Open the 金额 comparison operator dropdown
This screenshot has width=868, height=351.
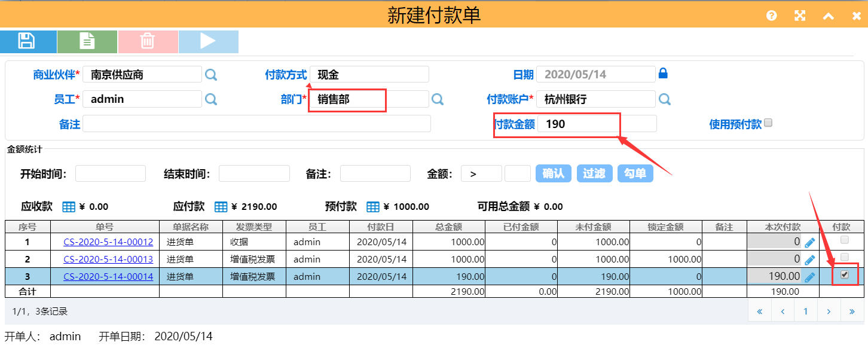[x=481, y=173]
